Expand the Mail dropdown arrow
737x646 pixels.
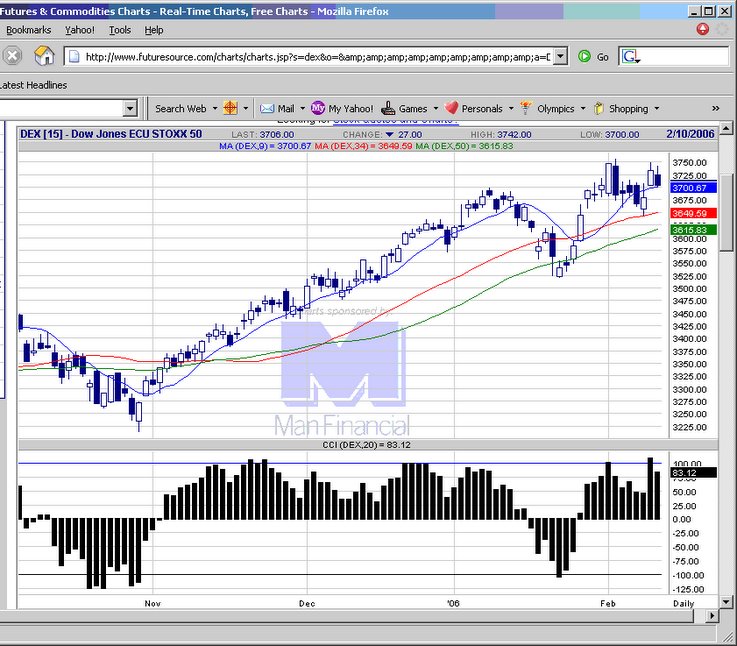pyautogui.click(x=302, y=108)
